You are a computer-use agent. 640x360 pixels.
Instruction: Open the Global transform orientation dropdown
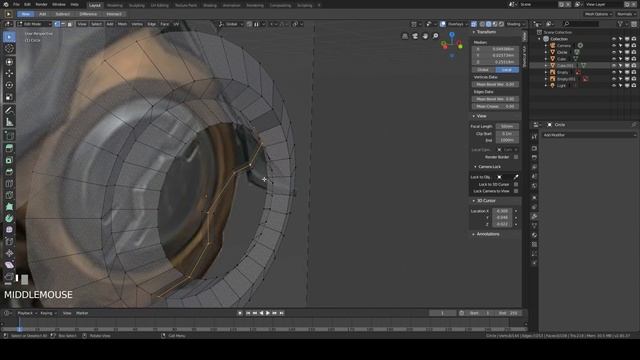231,24
